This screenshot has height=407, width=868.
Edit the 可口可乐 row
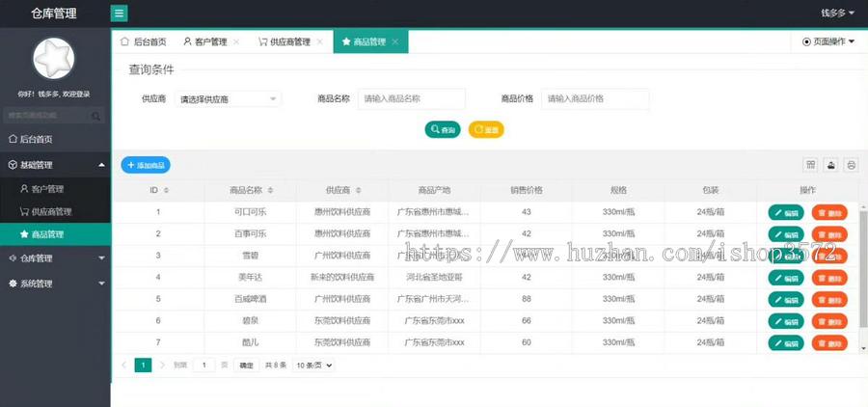tap(786, 212)
